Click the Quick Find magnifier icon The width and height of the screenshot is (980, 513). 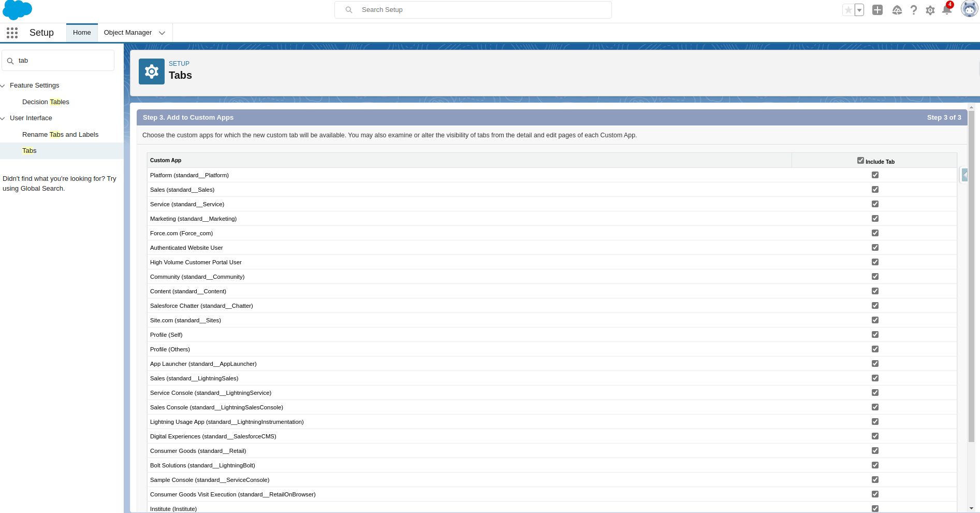pos(10,61)
